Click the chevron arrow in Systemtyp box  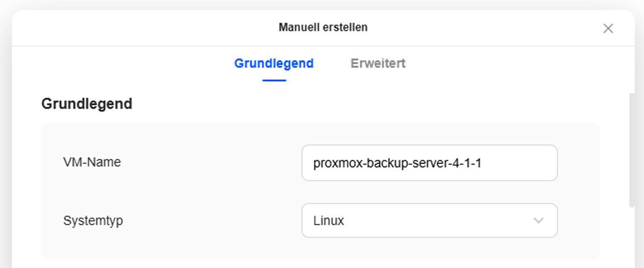click(538, 220)
